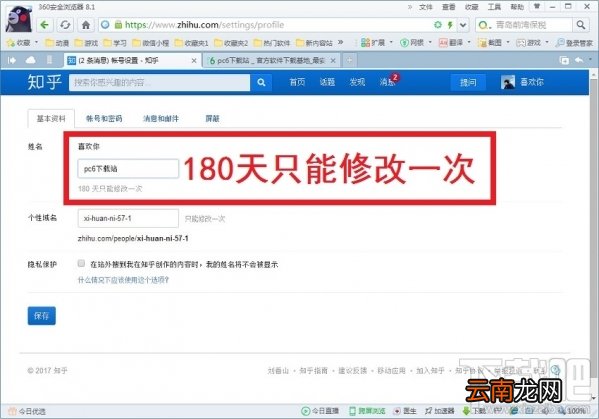Click the blue search magnifier in Zhihu header

point(261,82)
